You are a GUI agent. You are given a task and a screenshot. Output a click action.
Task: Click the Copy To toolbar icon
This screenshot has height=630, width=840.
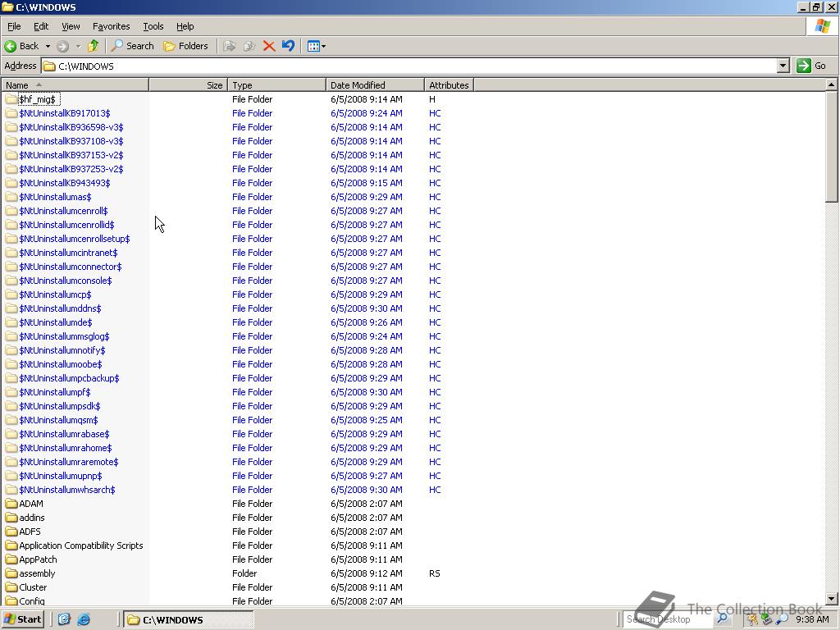249,46
